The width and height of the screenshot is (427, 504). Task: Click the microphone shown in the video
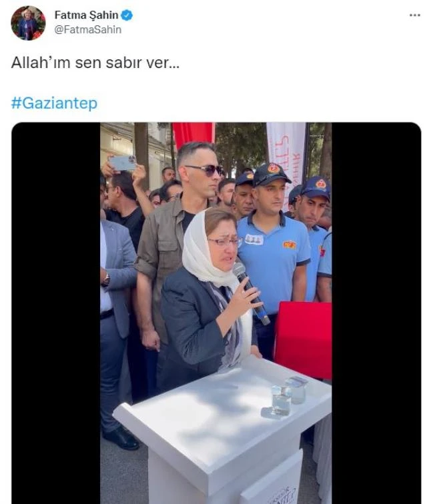(251, 293)
